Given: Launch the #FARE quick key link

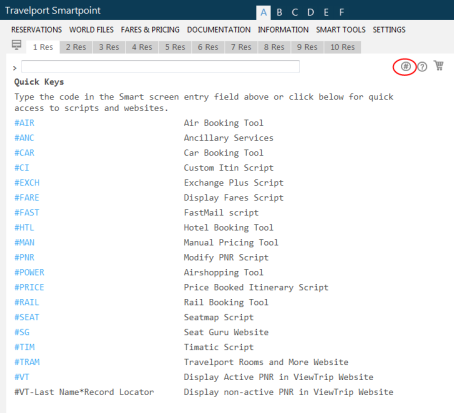Looking at the screenshot, I should coord(27,198).
